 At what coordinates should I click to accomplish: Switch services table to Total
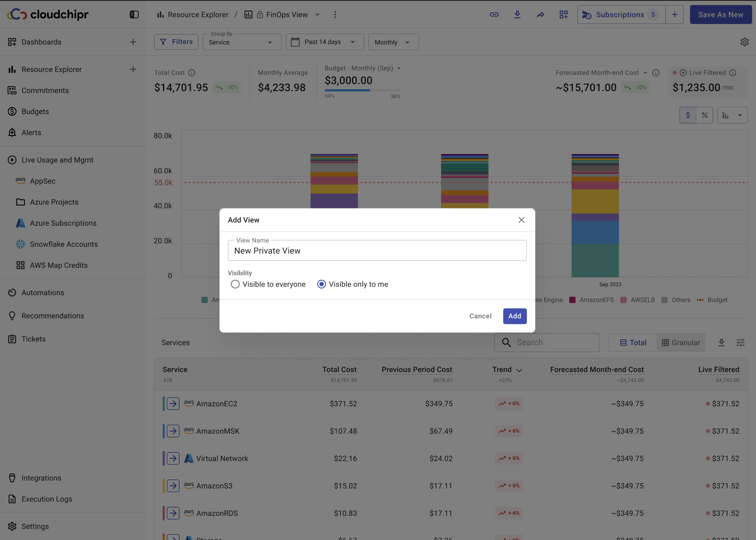tap(633, 343)
